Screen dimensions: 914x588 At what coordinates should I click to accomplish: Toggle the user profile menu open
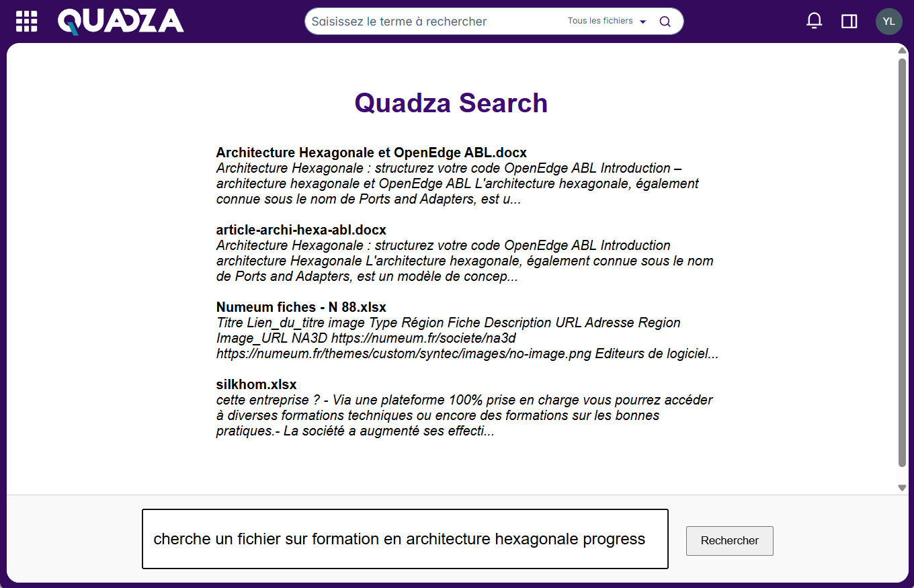888,21
